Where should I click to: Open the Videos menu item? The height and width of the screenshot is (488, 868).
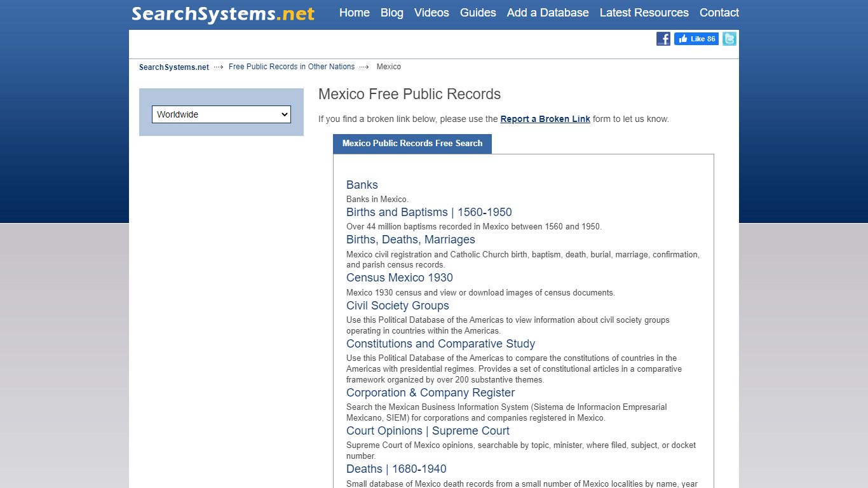point(431,13)
